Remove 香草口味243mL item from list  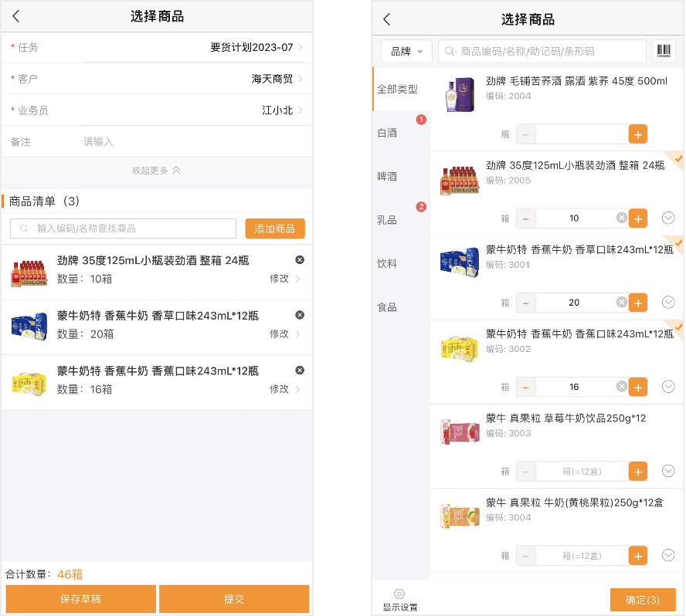pos(300,315)
